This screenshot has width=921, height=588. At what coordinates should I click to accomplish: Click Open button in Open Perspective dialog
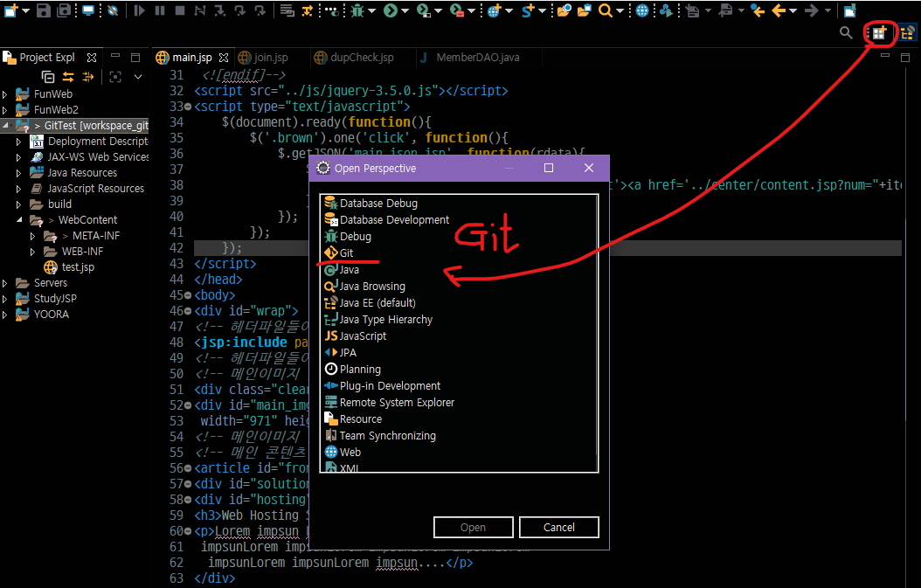click(x=473, y=528)
